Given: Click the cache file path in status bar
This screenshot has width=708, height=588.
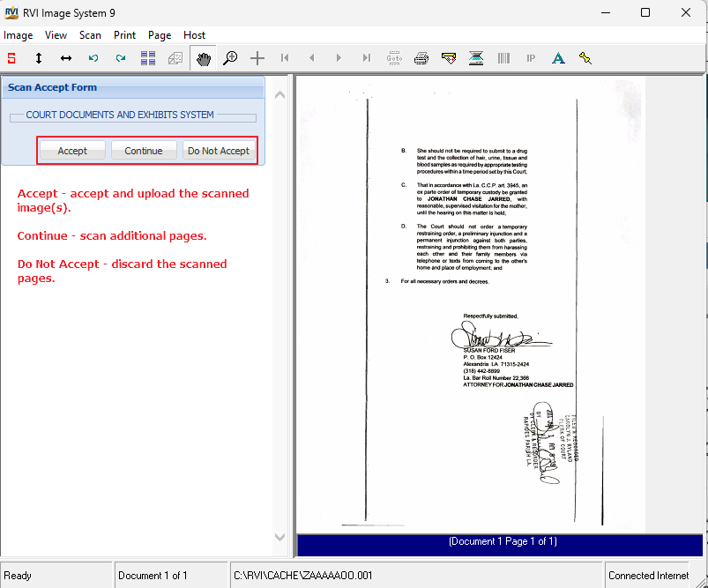Looking at the screenshot, I should pos(303,576).
